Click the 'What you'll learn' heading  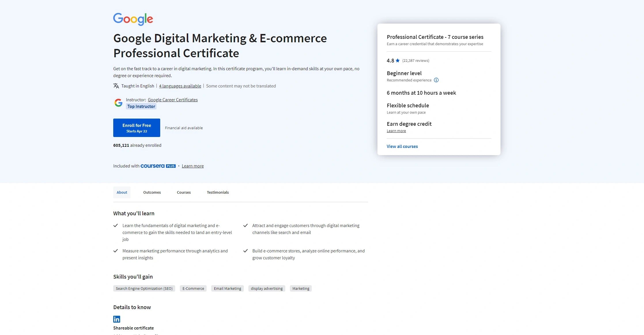tap(134, 214)
